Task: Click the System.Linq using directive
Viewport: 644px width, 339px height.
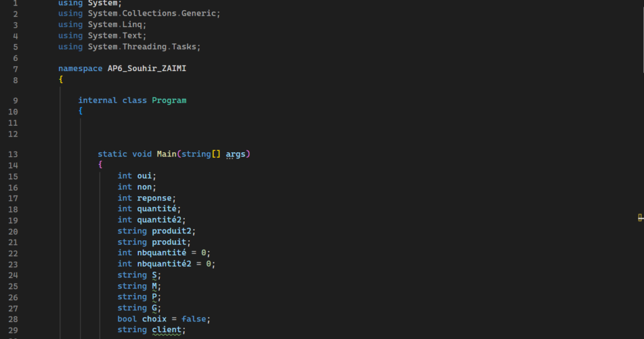Action: pyautogui.click(x=117, y=25)
